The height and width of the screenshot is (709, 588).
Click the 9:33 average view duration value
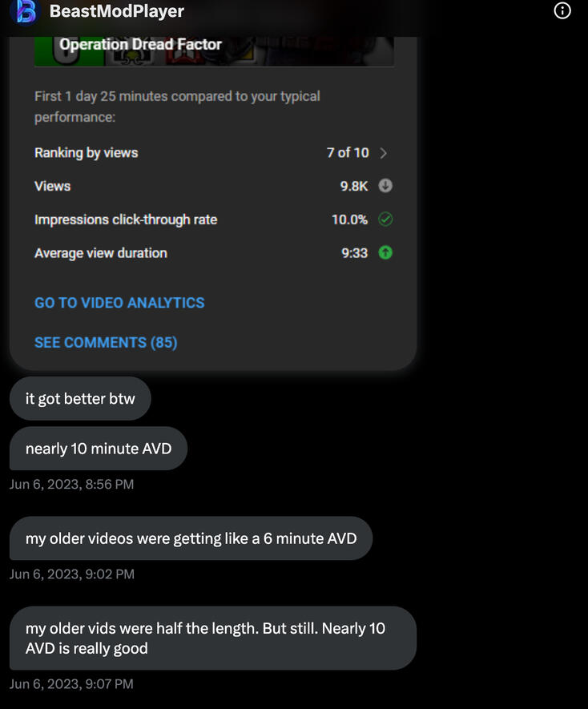(x=354, y=253)
